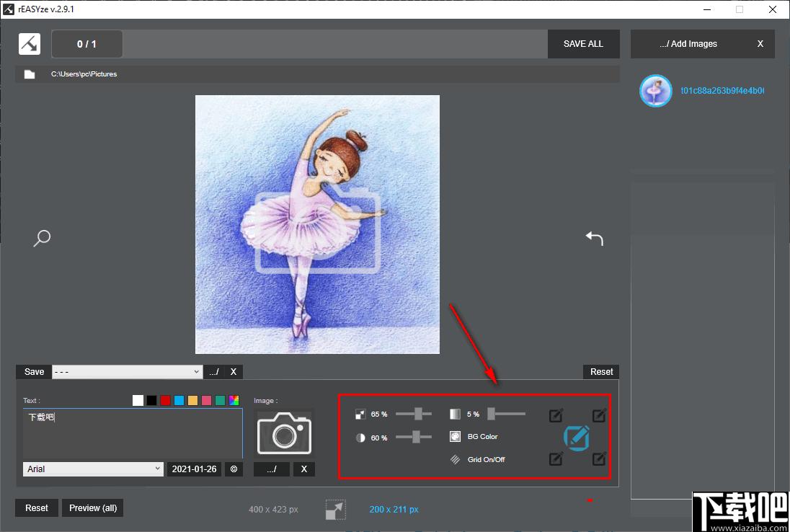Click the ballerina preview image
This screenshot has height=532, width=790.
click(317, 225)
